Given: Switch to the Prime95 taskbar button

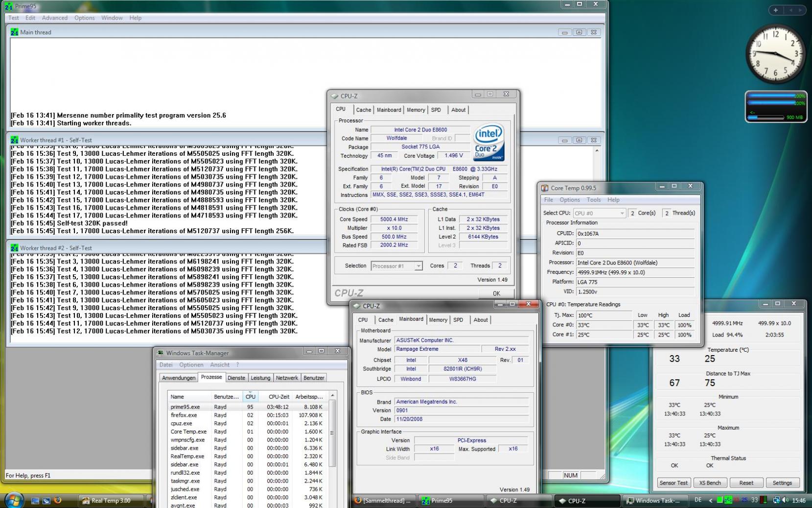Looking at the screenshot, I should (x=451, y=501).
